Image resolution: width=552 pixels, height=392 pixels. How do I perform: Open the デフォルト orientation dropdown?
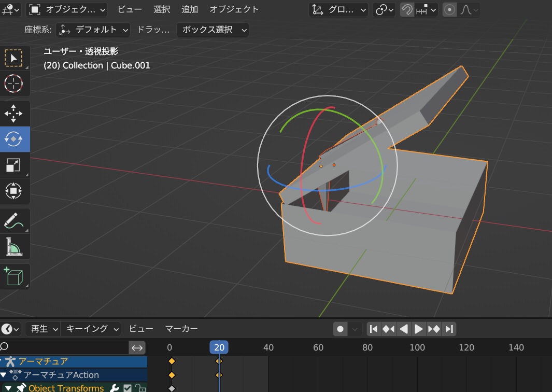point(93,30)
